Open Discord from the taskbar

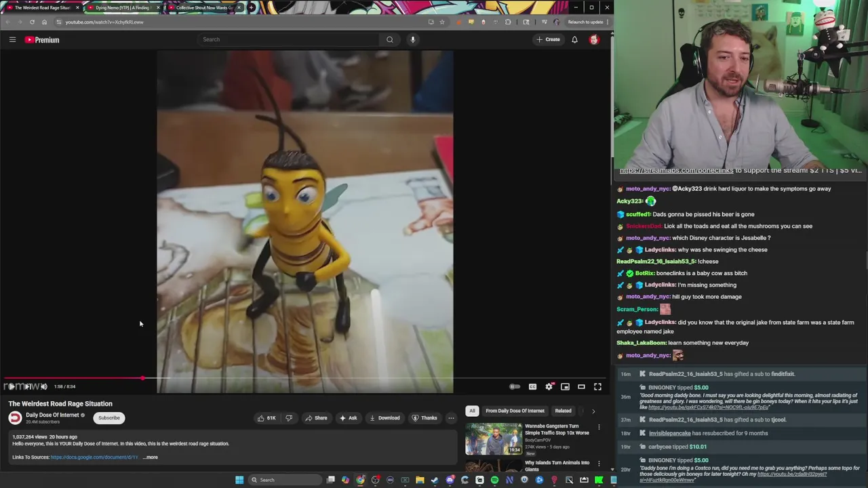click(450, 480)
